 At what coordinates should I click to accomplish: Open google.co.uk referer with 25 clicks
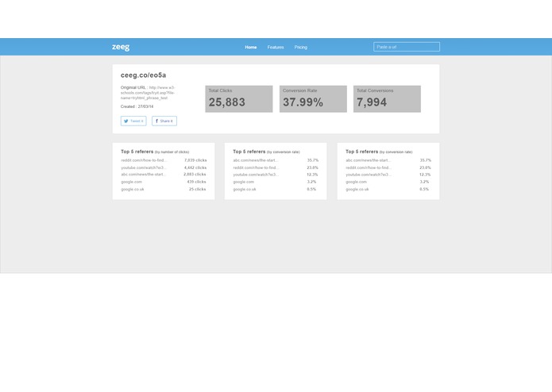(133, 189)
